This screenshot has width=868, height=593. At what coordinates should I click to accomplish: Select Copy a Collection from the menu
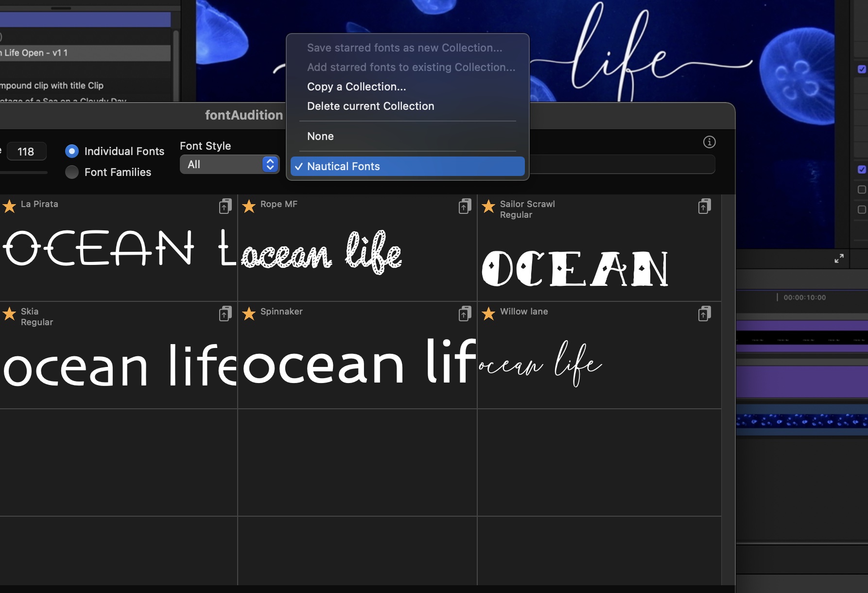point(356,87)
